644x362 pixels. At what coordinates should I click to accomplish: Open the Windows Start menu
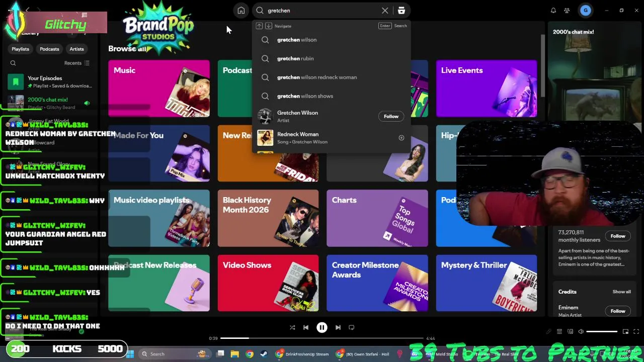pos(130,354)
